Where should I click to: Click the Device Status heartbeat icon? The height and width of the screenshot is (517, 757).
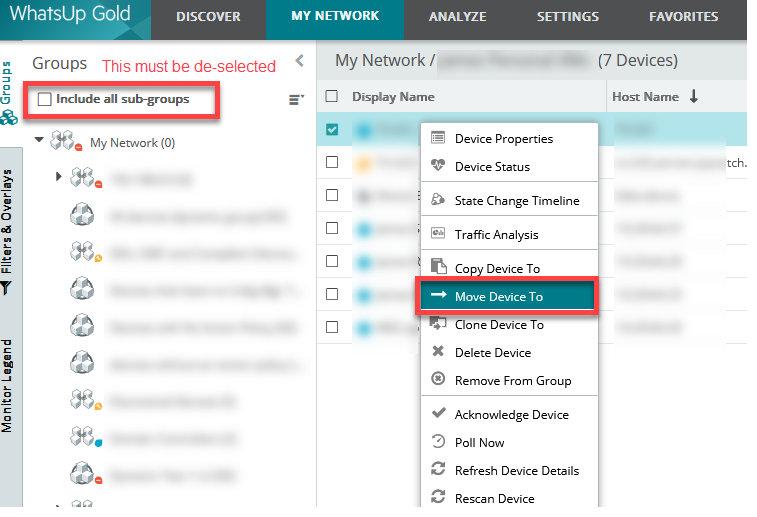tap(438, 166)
